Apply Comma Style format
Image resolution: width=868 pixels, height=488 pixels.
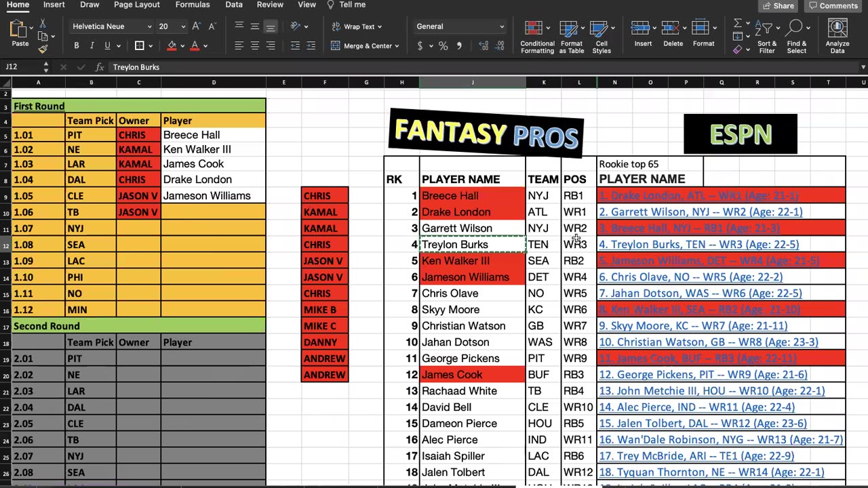[459, 46]
